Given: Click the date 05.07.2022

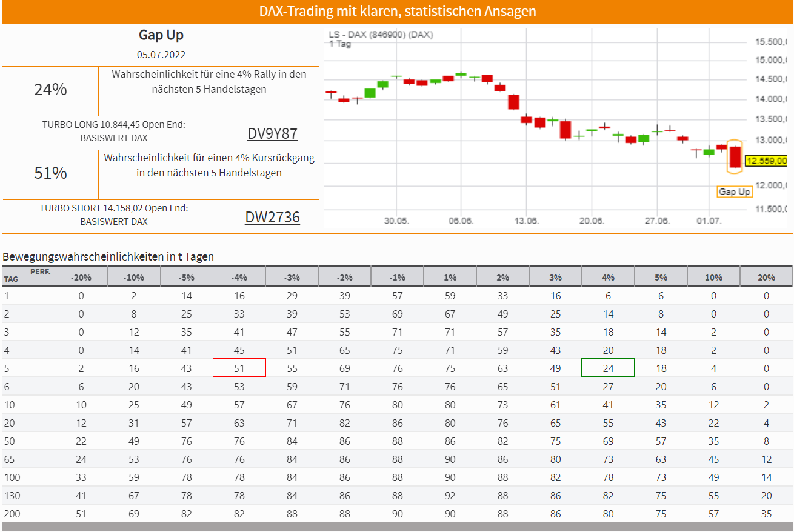Looking at the screenshot, I should coord(161,55).
